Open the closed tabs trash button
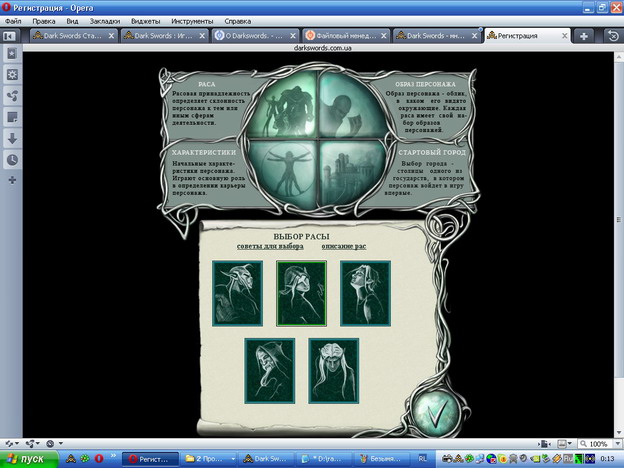 [613, 36]
